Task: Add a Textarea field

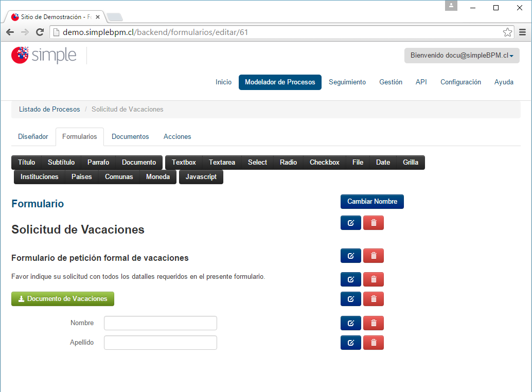Action: [222, 163]
